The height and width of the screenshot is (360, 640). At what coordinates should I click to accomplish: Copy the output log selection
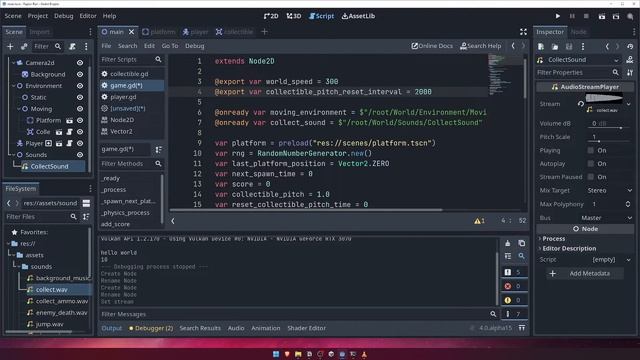522,243
